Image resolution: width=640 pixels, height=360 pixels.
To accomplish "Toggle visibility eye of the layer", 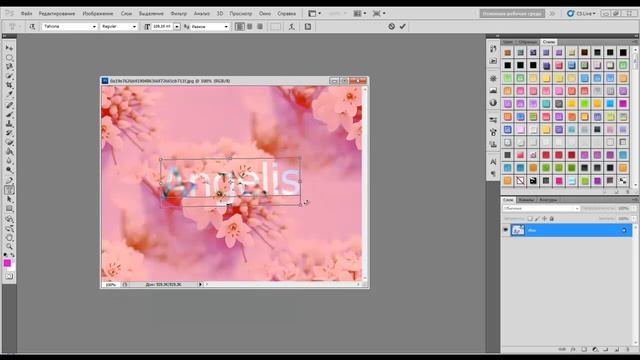I will pos(506,230).
